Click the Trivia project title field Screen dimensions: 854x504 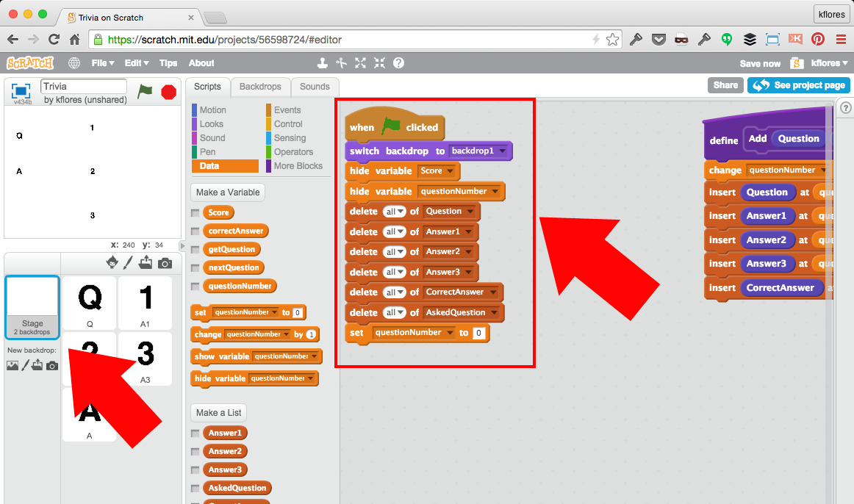point(83,87)
